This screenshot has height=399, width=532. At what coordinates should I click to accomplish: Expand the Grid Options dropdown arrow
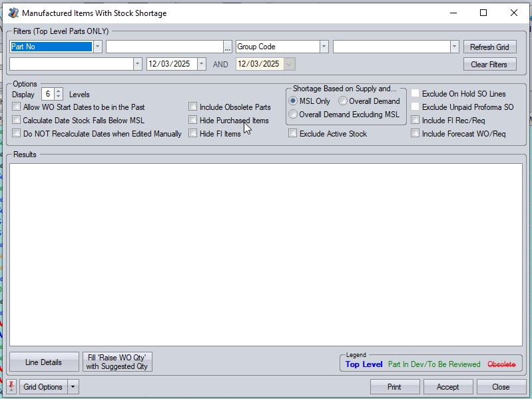(73, 387)
